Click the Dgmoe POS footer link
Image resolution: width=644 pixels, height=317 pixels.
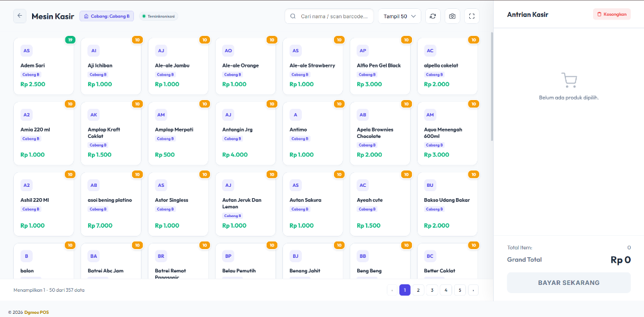click(36, 313)
